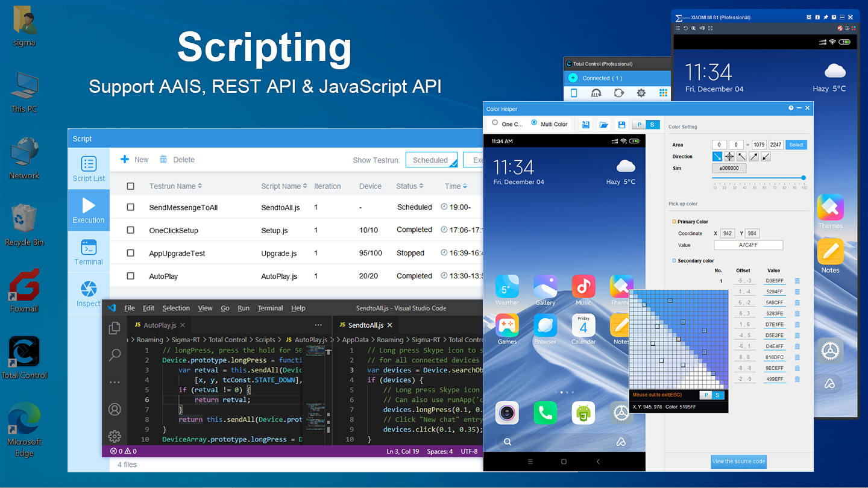868x488 pixels.
Task: Select the One Color radio button
Action: [x=495, y=123]
